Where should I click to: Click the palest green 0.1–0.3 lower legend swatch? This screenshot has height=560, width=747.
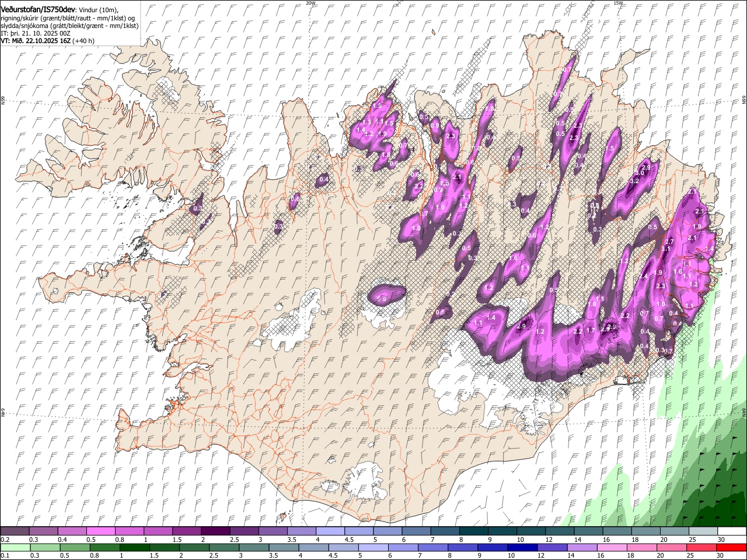(x=15, y=548)
